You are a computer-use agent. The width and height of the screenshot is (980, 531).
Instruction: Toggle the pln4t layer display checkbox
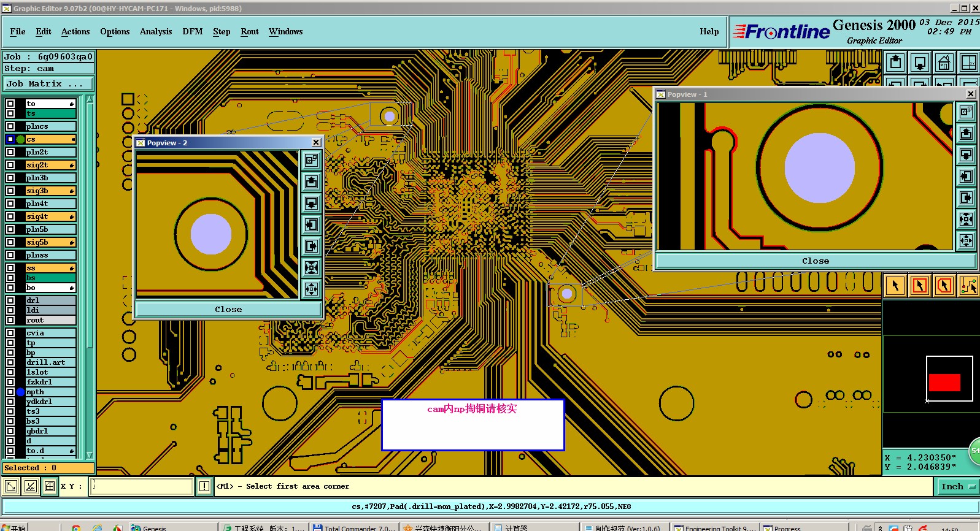click(10, 204)
